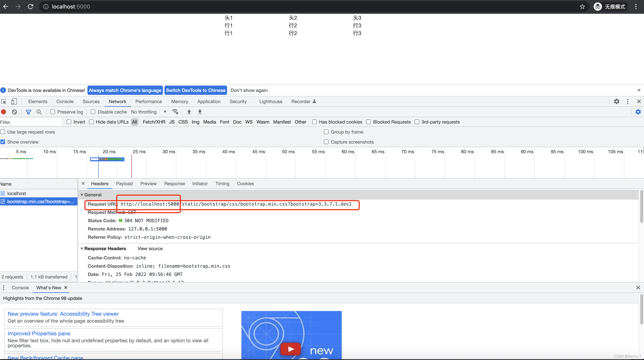Click the Export HAR download icon
The height and width of the screenshot is (360, 644).
[200, 112]
